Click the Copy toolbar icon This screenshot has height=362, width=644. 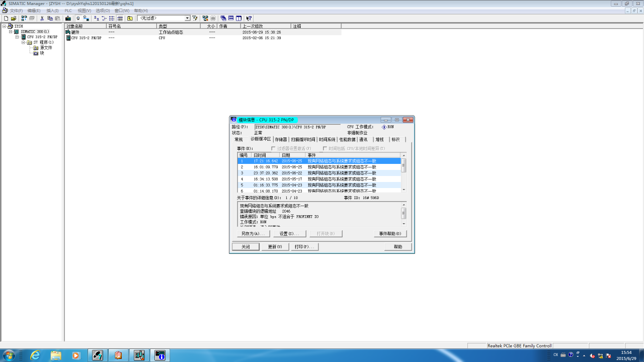click(50, 18)
